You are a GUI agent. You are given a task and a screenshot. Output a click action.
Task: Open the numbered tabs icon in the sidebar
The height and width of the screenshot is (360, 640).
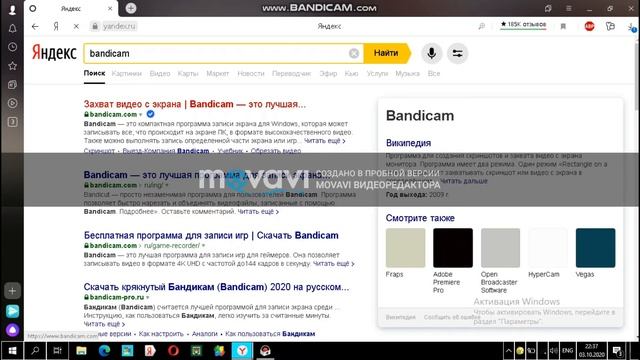(x=12, y=122)
